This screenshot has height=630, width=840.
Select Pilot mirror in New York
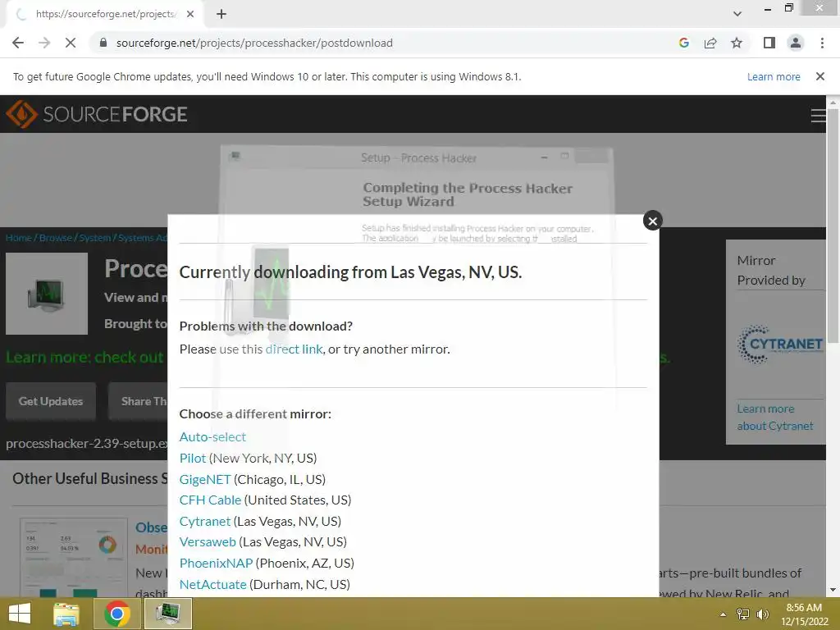coord(192,459)
